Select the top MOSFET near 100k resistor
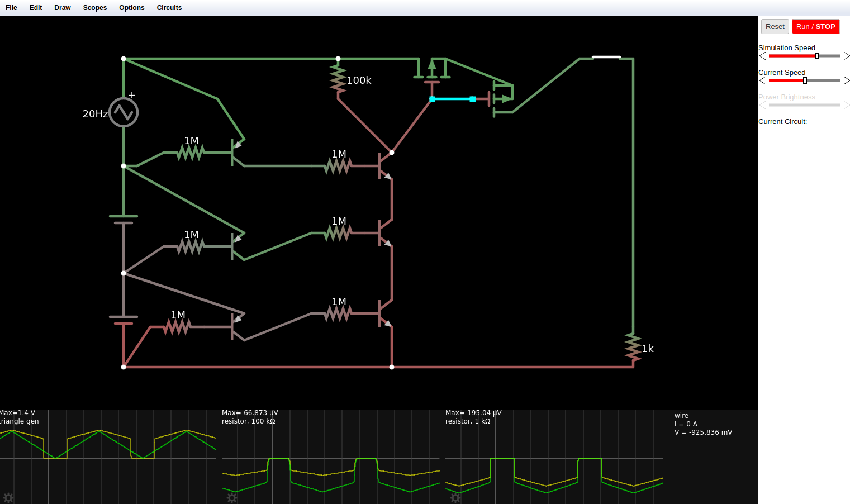The width and height of the screenshot is (850, 504). [432, 72]
